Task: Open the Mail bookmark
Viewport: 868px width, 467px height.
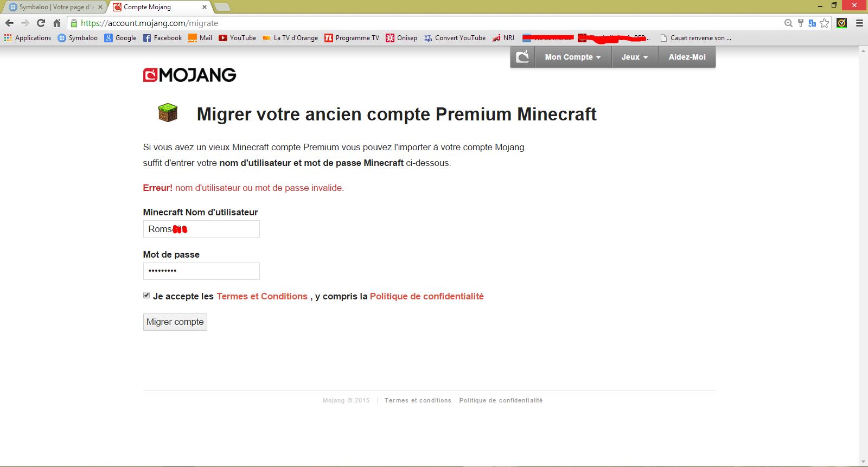Action: click(200, 38)
